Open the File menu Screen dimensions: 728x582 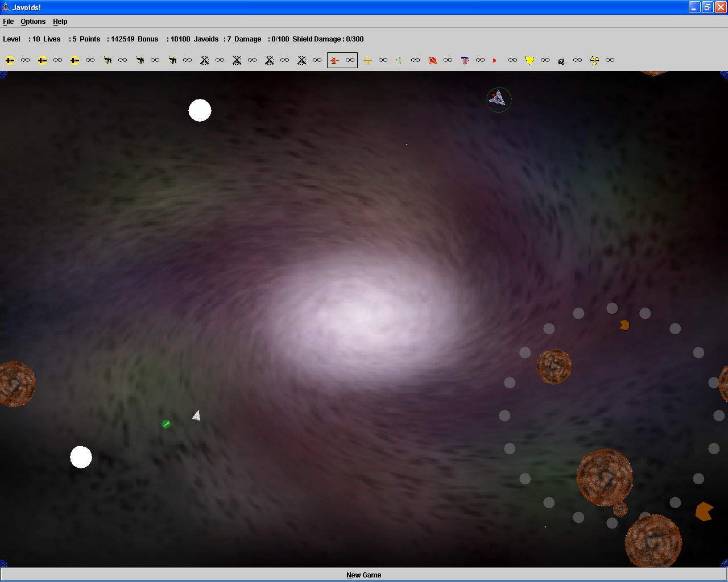coord(9,22)
